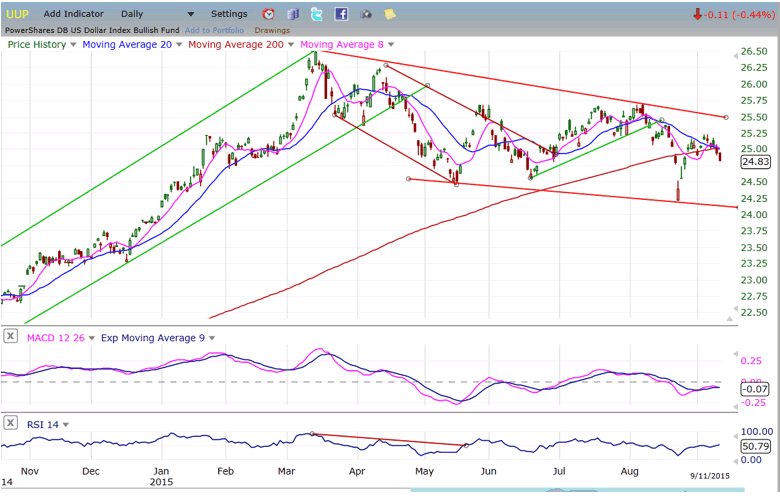This screenshot has width=780, height=501.
Task: Click the 24.83 current price marker
Action: click(754, 161)
